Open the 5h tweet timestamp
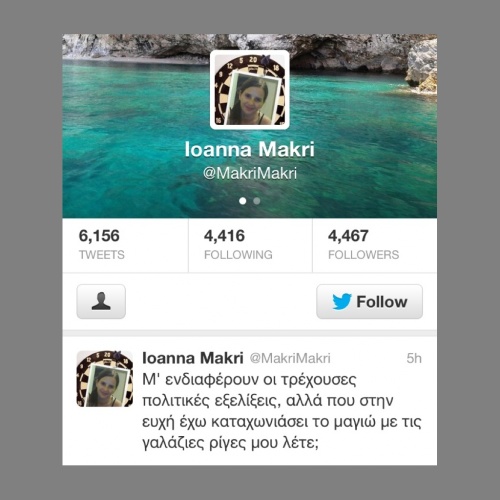Viewport: 500px width, 500px height. coord(414,358)
